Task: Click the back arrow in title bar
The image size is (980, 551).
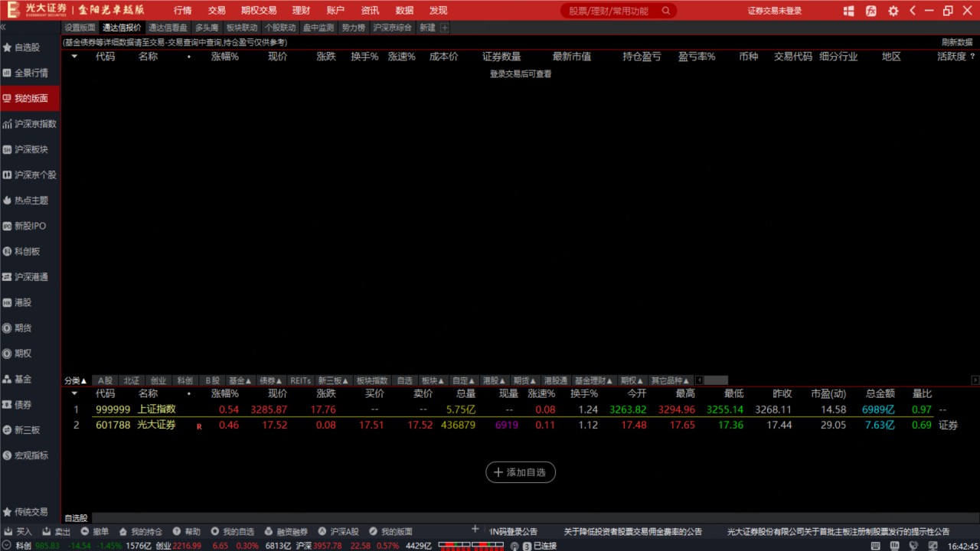Action: click(913, 11)
